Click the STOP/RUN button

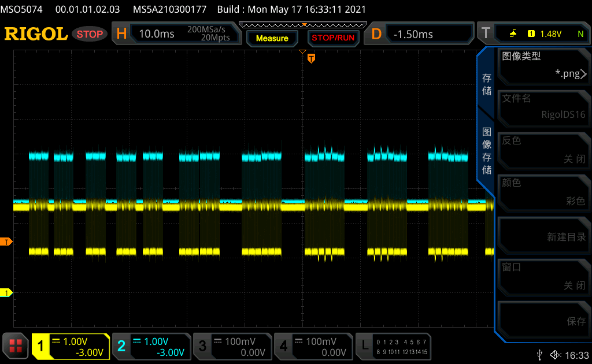pos(333,38)
